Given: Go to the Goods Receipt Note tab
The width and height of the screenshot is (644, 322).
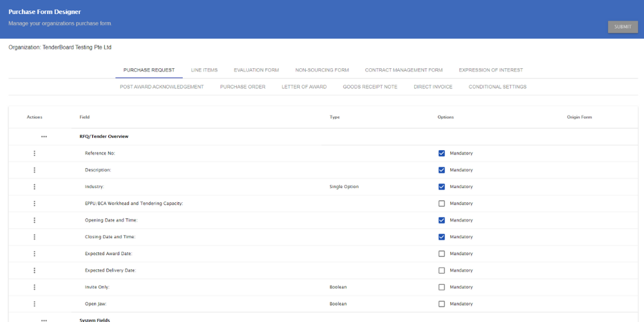Looking at the screenshot, I should pyautogui.click(x=370, y=87).
